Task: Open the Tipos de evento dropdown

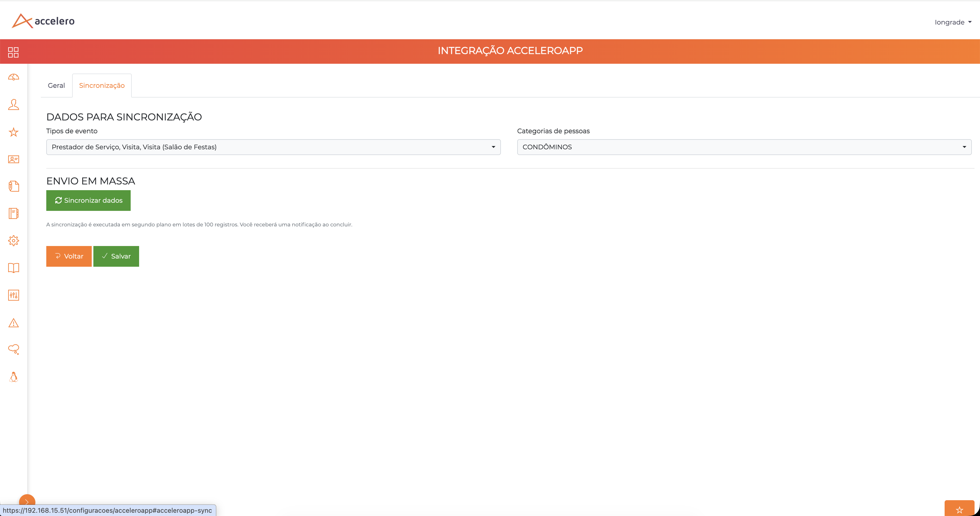Action: coord(273,147)
